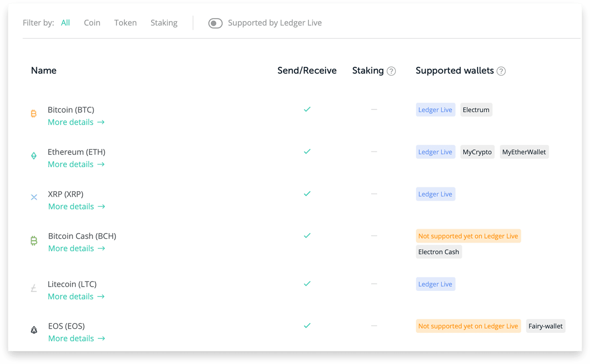Screen dimensions: 590x364
Task: Click the Staking column header text
Action: pyautogui.click(x=368, y=71)
